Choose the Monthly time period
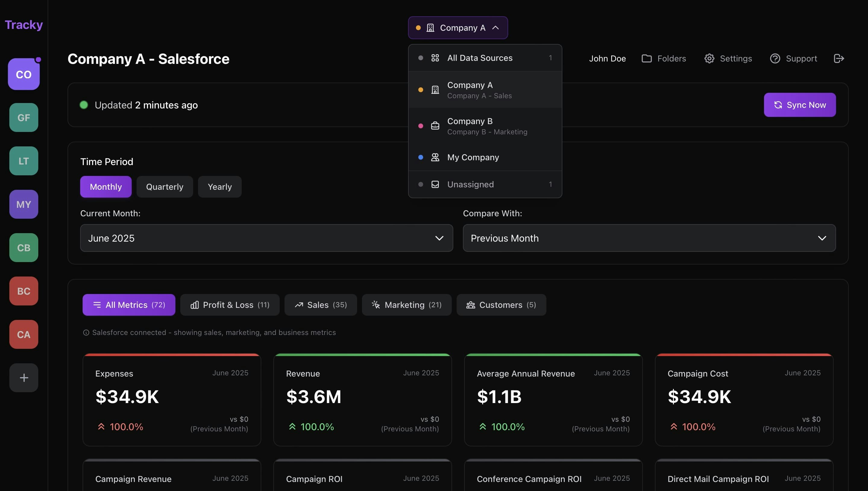This screenshot has height=491, width=868. pos(106,187)
